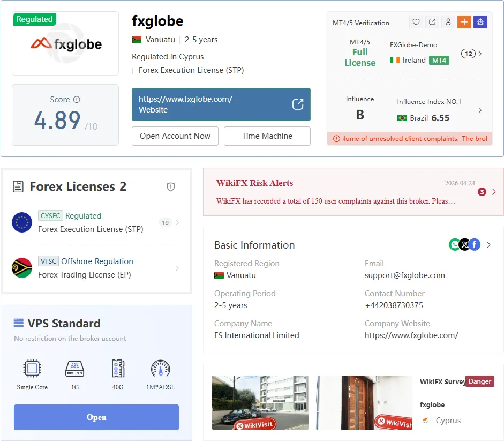504x442 pixels.
Task: Click the Influence grade B
Action: [x=360, y=115]
